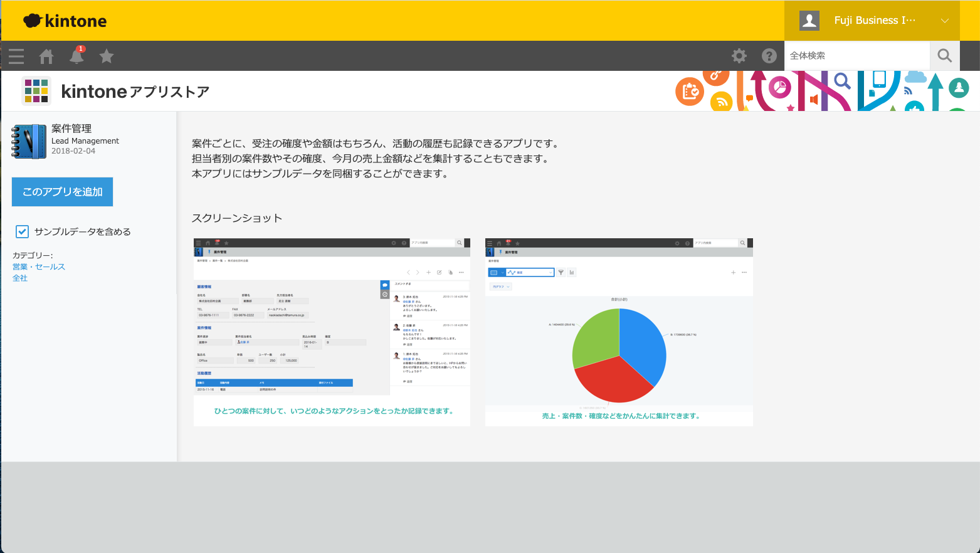
Task: Click the このアプリを追加 button
Action: pyautogui.click(x=62, y=192)
